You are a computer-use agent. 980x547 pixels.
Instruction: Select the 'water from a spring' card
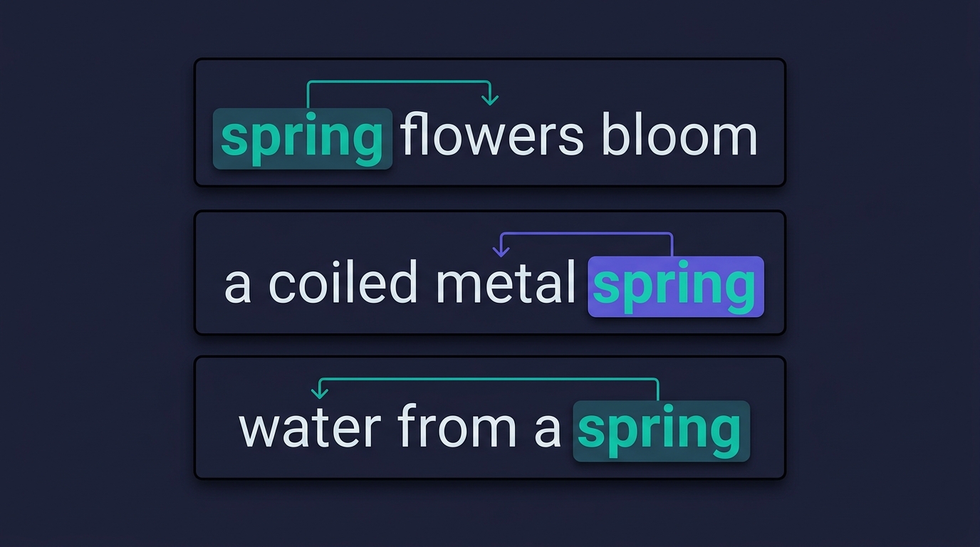click(490, 417)
